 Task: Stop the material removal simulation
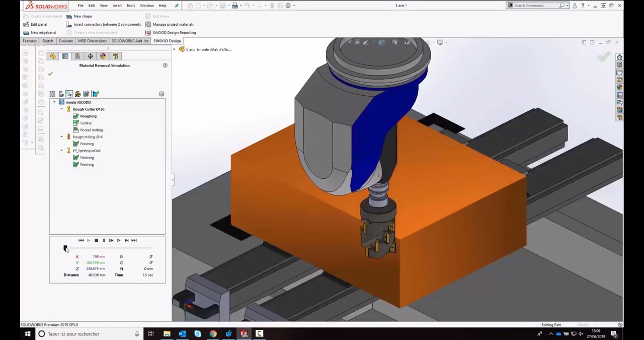[x=96, y=240]
